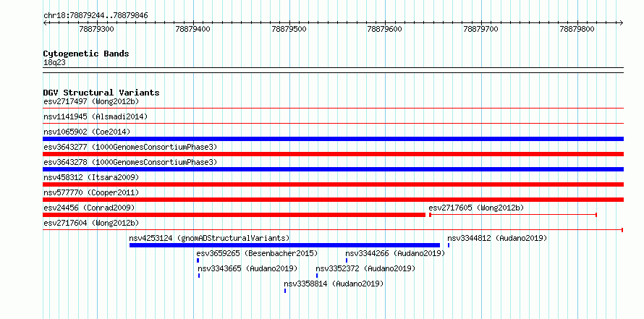The width and height of the screenshot is (644, 319).
Task: Click the red bar under esv3643277
Action: (334, 154)
